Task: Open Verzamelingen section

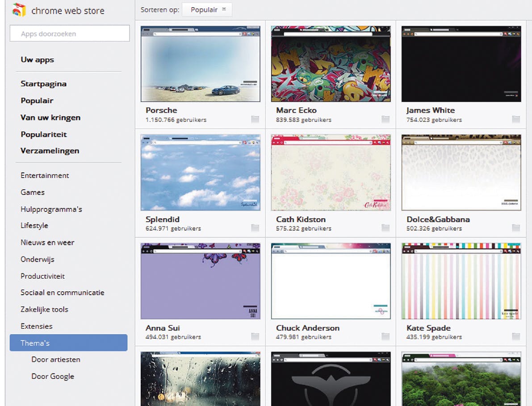Action: pyautogui.click(x=50, y=151)
